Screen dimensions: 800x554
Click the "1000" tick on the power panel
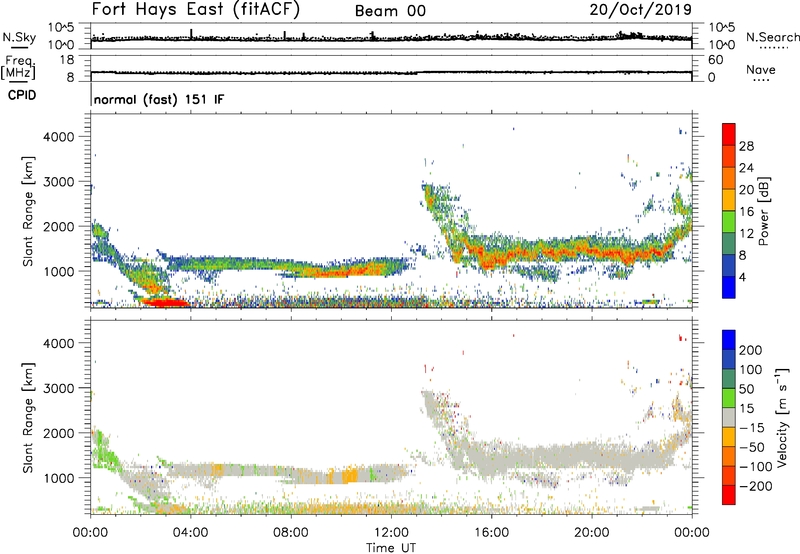point(59,271)
